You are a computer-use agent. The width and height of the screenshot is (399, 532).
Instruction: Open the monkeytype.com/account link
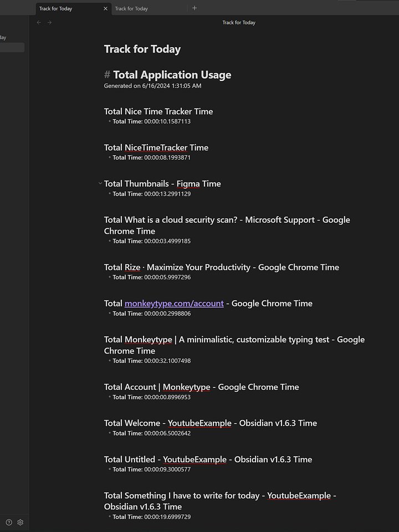174,304
